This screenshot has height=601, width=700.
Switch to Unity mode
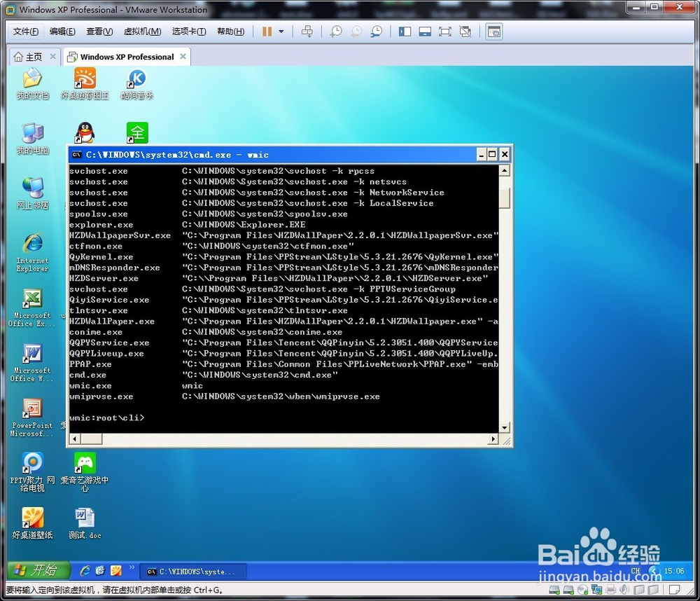(465, 32)
